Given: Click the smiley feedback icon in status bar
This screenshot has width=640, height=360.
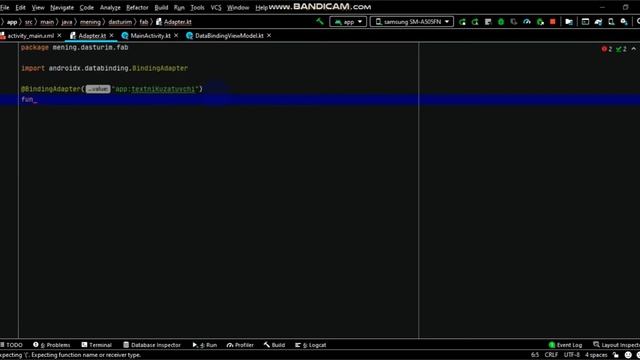Looking at the screenshot, I should 628,355.
